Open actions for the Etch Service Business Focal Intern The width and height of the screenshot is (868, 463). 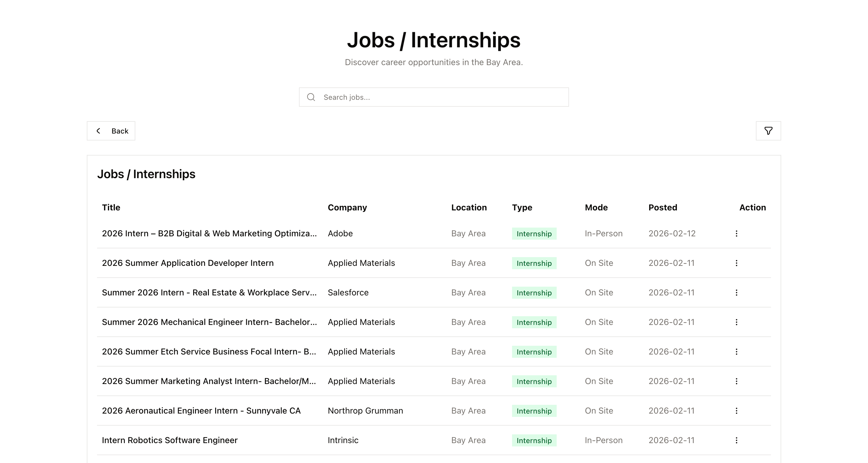(x=737, y=352)
